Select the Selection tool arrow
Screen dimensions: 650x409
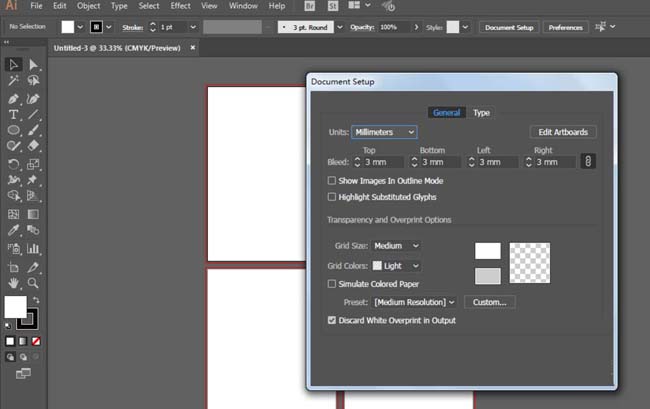14,65
